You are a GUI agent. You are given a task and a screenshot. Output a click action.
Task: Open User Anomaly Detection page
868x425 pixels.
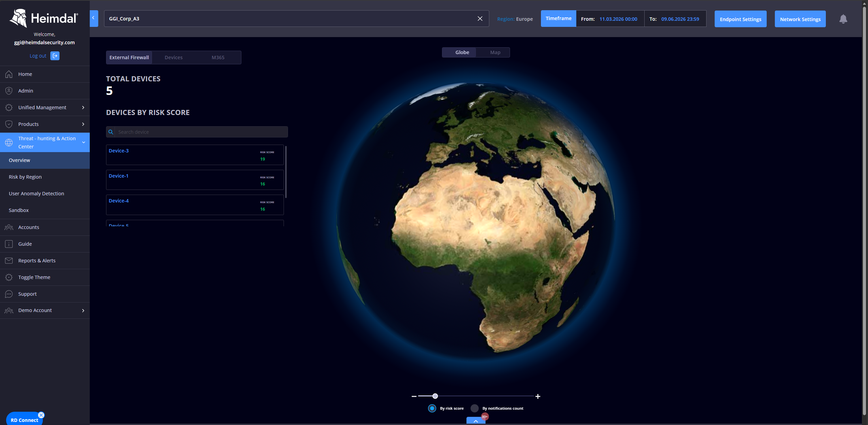tap(45, 194)
